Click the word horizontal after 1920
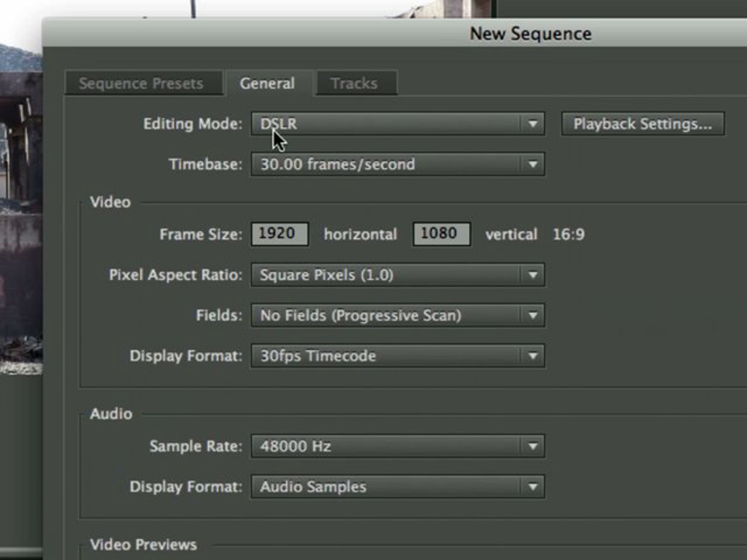Image resolution: width=747 pixels, height=560 pixels. pos(360,234)
